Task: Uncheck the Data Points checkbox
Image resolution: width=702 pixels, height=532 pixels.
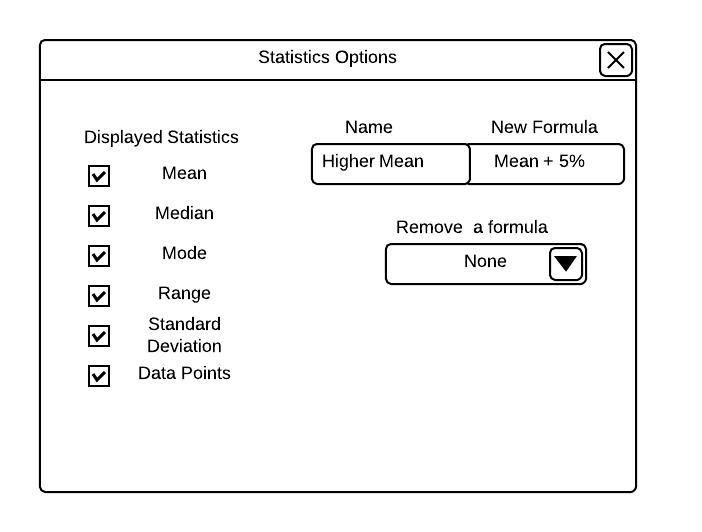Action: (x=99, y=376)
